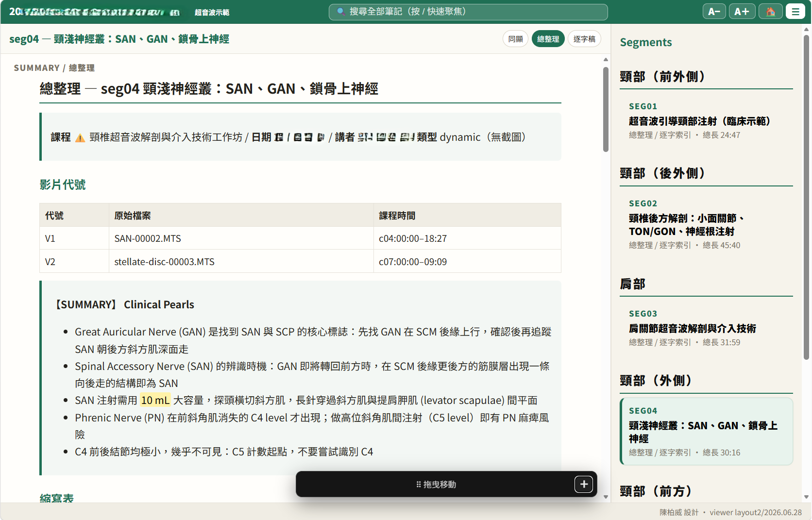Click the highlighted 10 mL text
Screen dimensions: 812x520
click(155, 400)
